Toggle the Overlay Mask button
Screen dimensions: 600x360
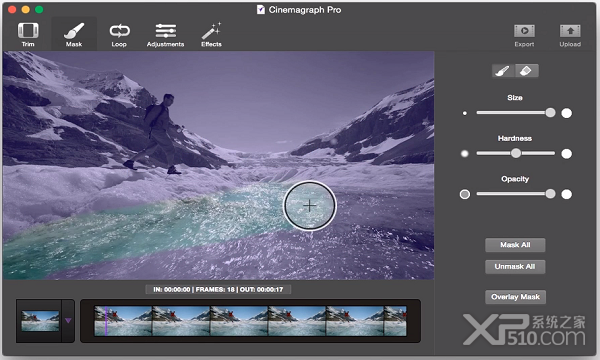coord(515,297)
